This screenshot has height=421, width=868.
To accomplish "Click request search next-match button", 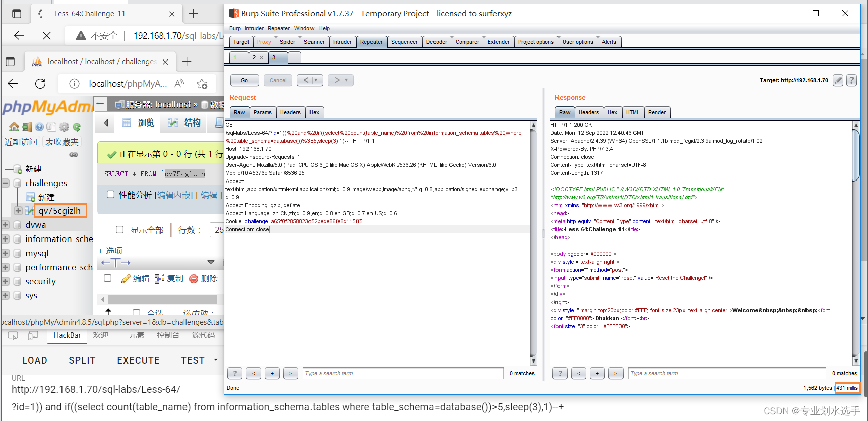I will pos(290,373).
